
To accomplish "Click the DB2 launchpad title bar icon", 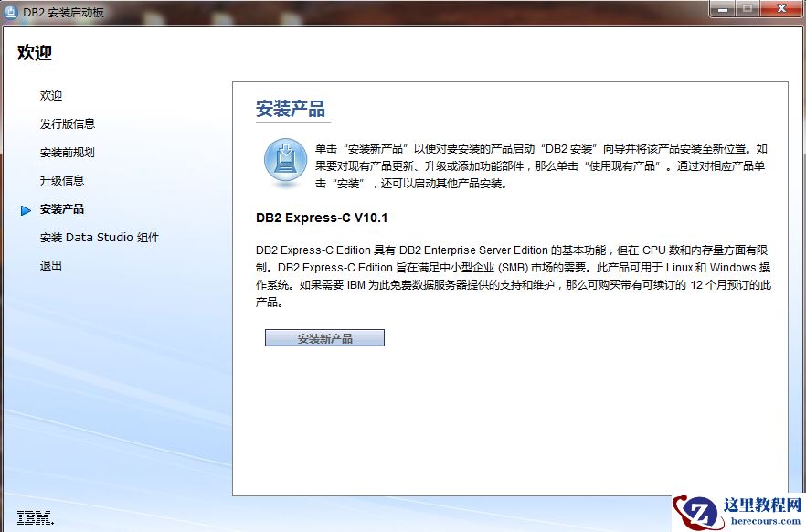I will click(x=10, y=12).
